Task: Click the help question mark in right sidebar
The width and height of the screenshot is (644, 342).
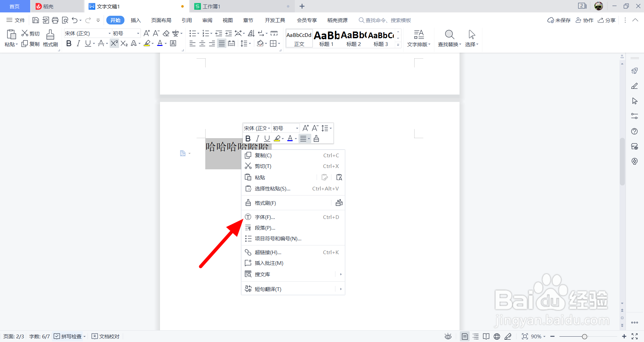Action: 634,131
